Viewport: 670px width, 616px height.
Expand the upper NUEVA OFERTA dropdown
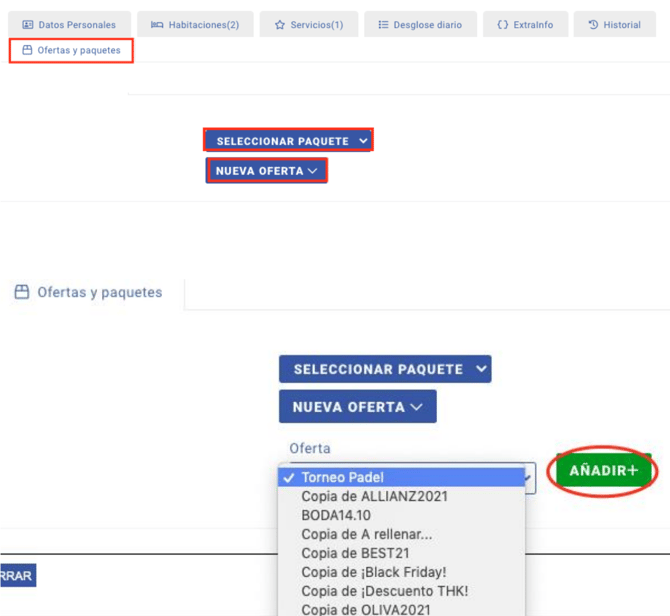pos(266,171)
